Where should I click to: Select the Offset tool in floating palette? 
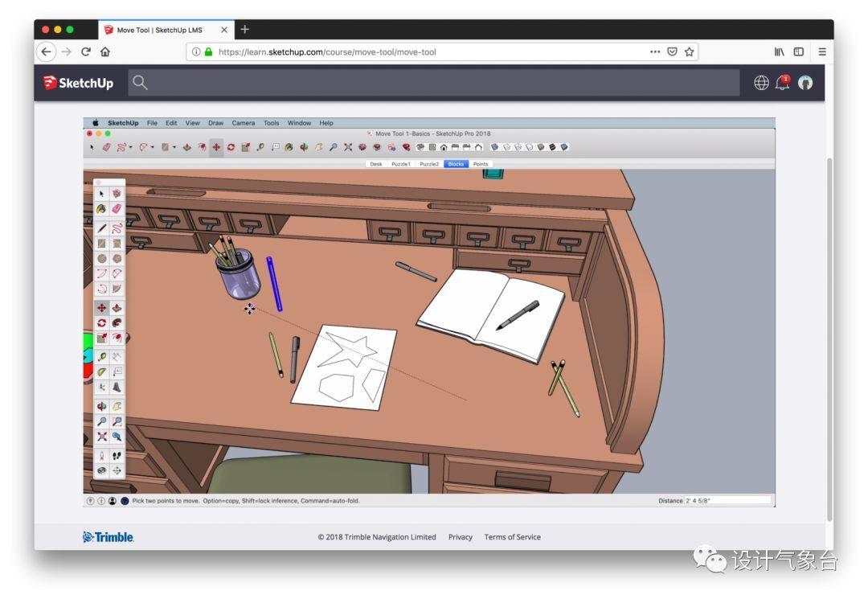tap(117, 338)
